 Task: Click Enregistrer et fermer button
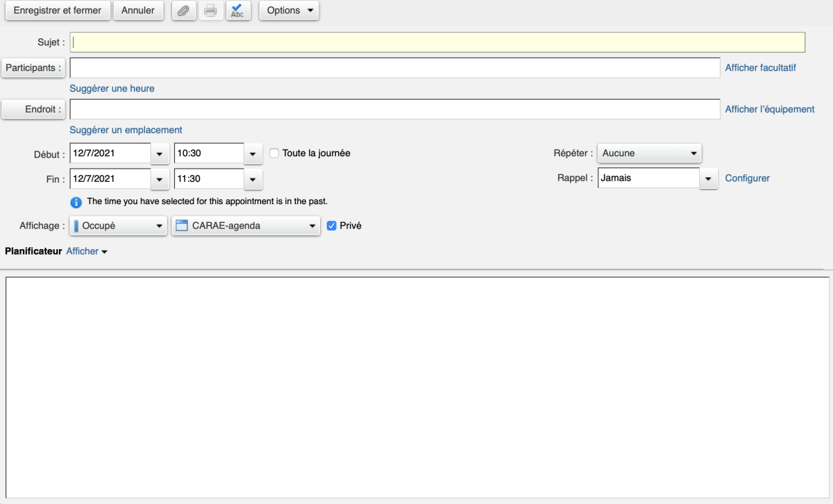[x=58, y=10]
